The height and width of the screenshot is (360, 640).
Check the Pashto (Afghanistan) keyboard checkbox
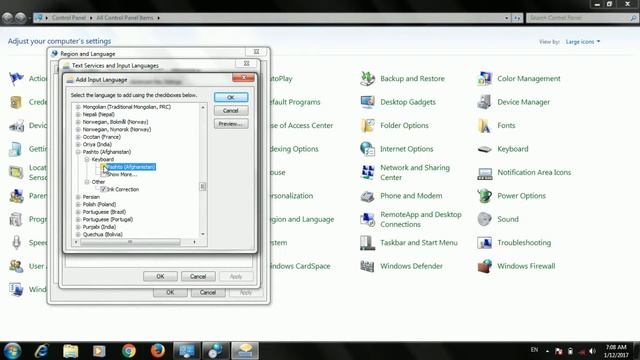104,167
